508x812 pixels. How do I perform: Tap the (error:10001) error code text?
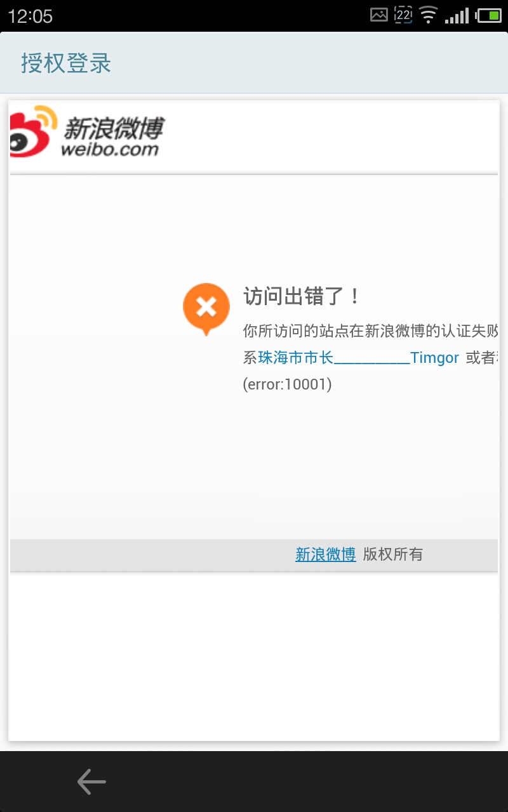pos(288,384)
